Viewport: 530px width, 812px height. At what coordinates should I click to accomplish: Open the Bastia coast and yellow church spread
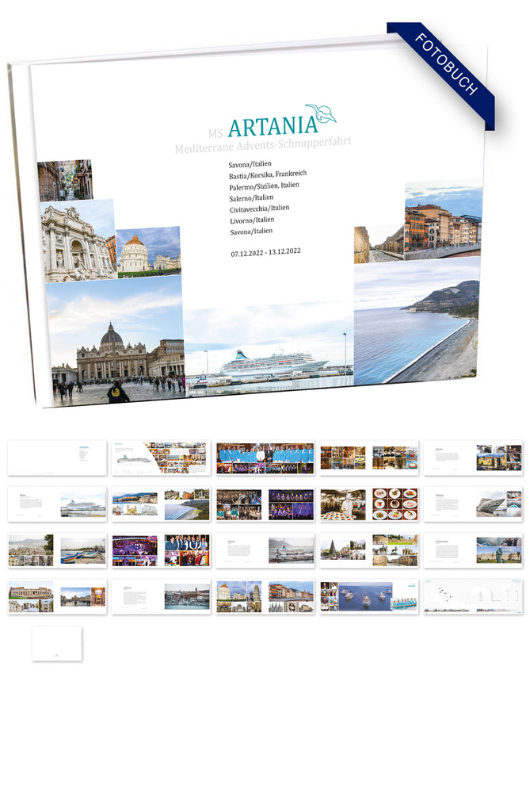[x=162, y=504]
